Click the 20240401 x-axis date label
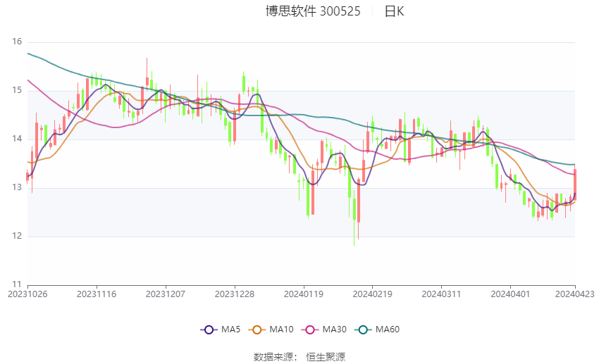Image resolution: width=599 pixels, height=364 pixels. [x=510, y=294]
